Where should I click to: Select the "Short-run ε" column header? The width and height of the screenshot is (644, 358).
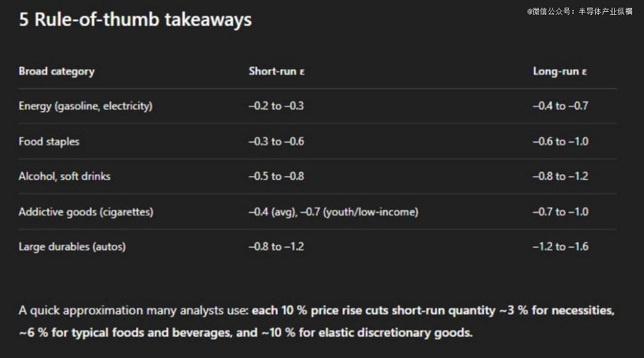coord(277,71)
